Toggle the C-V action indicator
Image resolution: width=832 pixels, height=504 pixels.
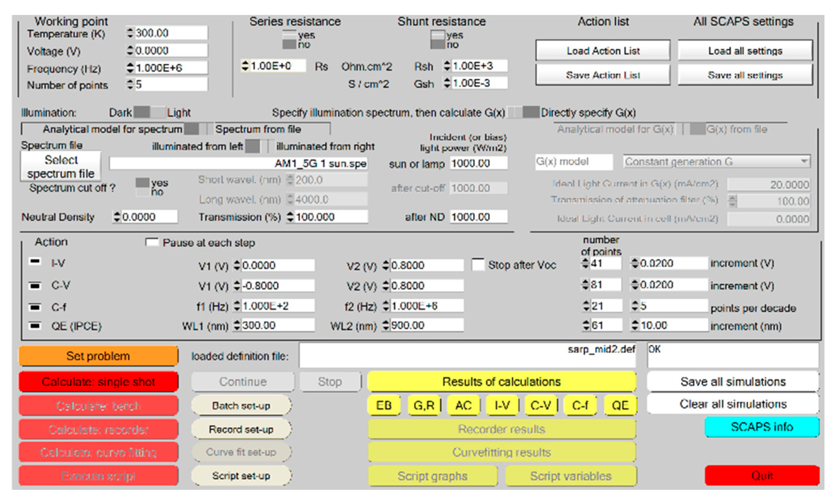pos(35,285)
